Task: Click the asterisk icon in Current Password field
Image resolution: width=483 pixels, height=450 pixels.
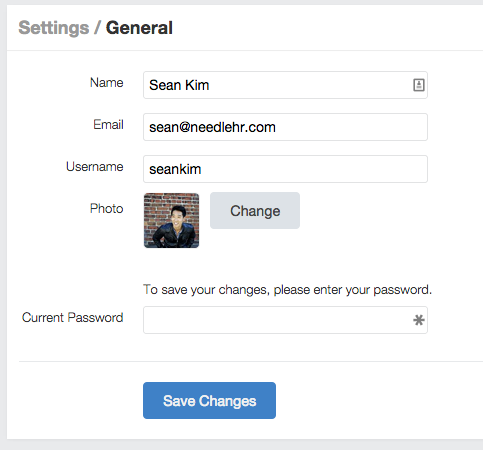Action: (x=419, y=320)
